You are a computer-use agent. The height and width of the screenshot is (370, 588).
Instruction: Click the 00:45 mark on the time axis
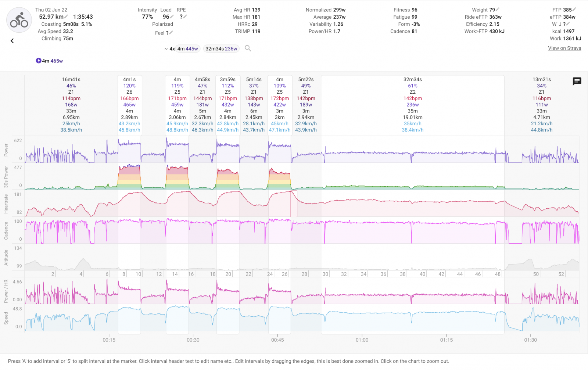[x=277, y=340]
